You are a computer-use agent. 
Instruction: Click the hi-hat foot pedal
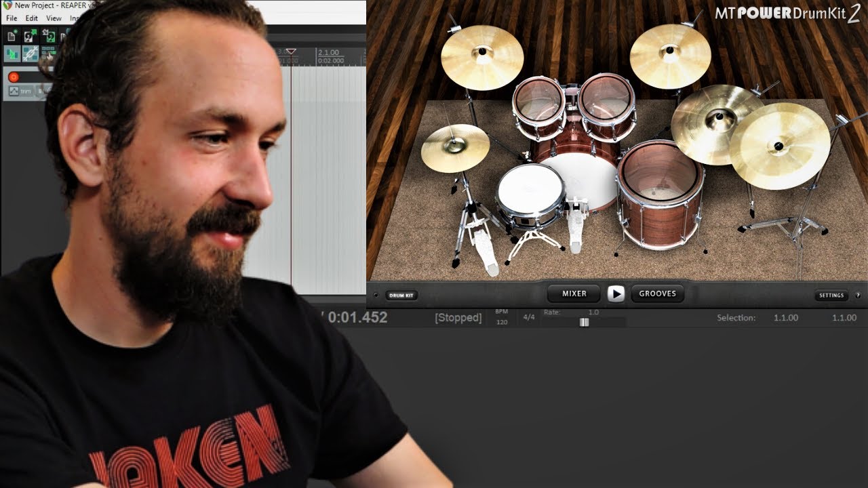(485, 252)
